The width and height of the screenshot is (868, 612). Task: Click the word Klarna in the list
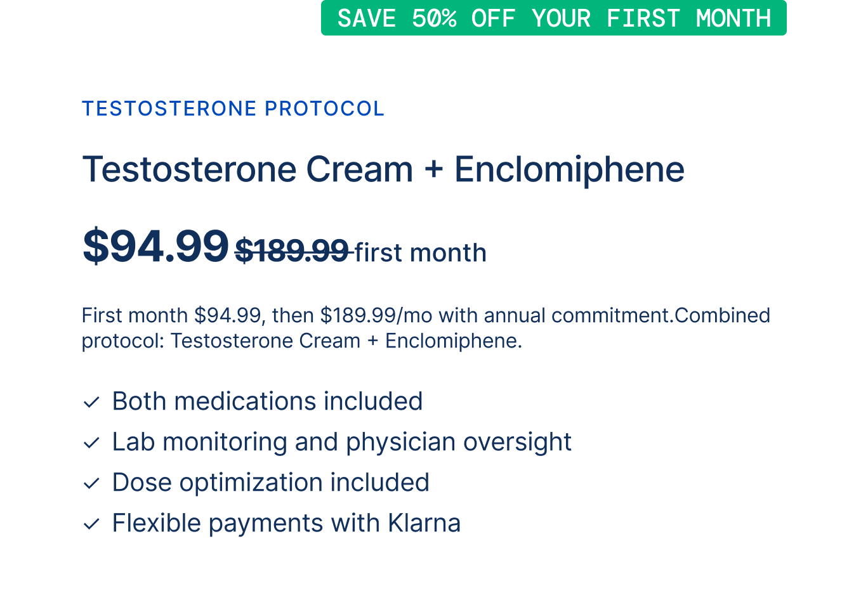click(x=424, y=523)
